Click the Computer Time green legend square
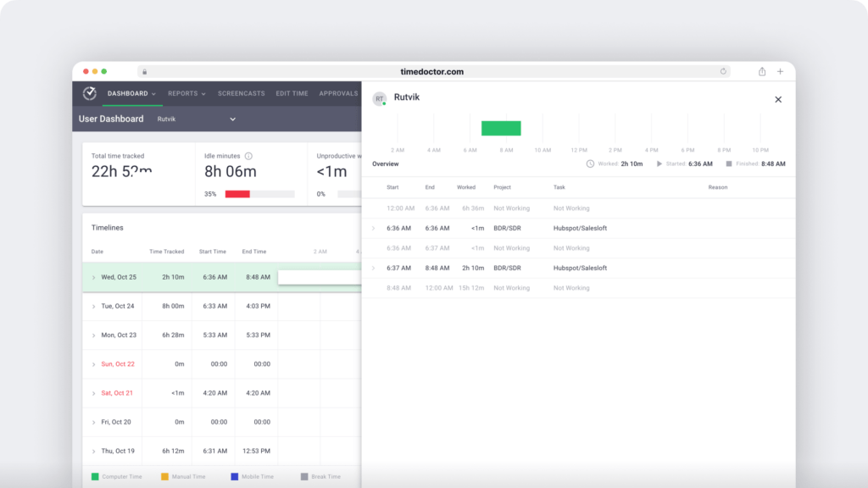Screen dimensions: 868x488 tap(94, 476)
